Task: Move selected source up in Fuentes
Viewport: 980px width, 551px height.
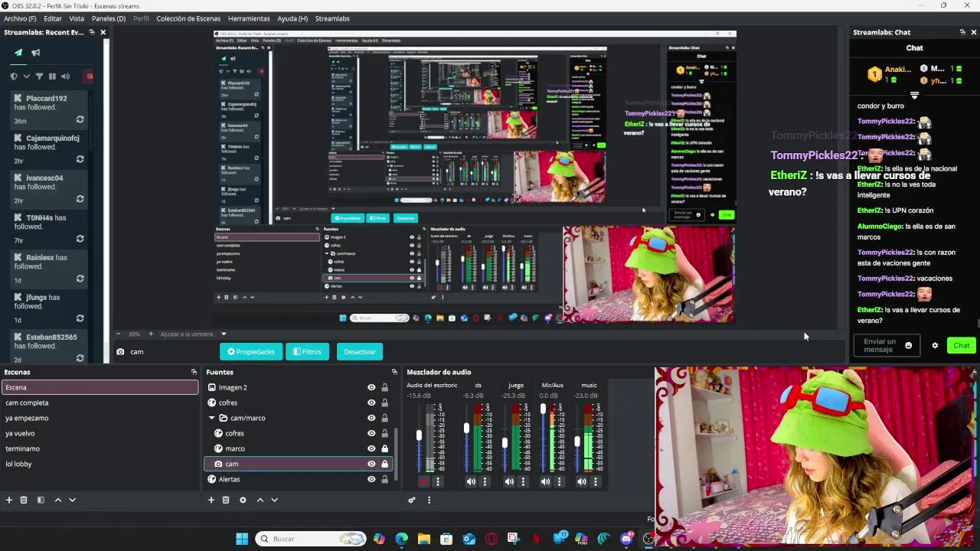Action: coord(260,500)
